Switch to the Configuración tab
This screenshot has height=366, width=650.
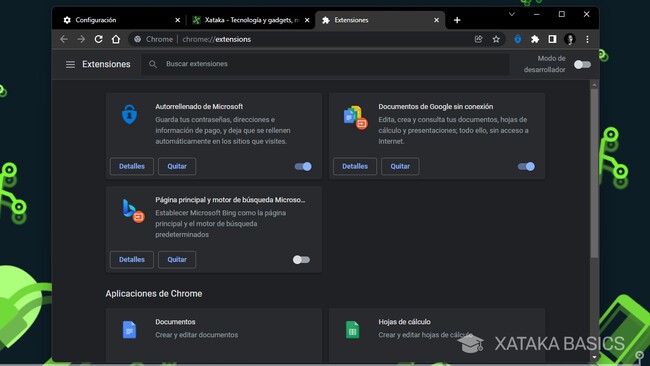(120, 20)
